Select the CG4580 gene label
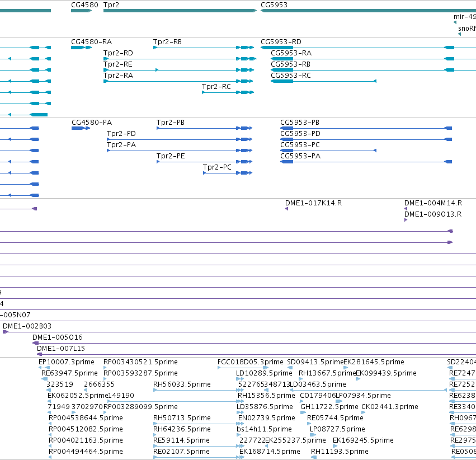476x460 pixels. [x=84, y=5]
